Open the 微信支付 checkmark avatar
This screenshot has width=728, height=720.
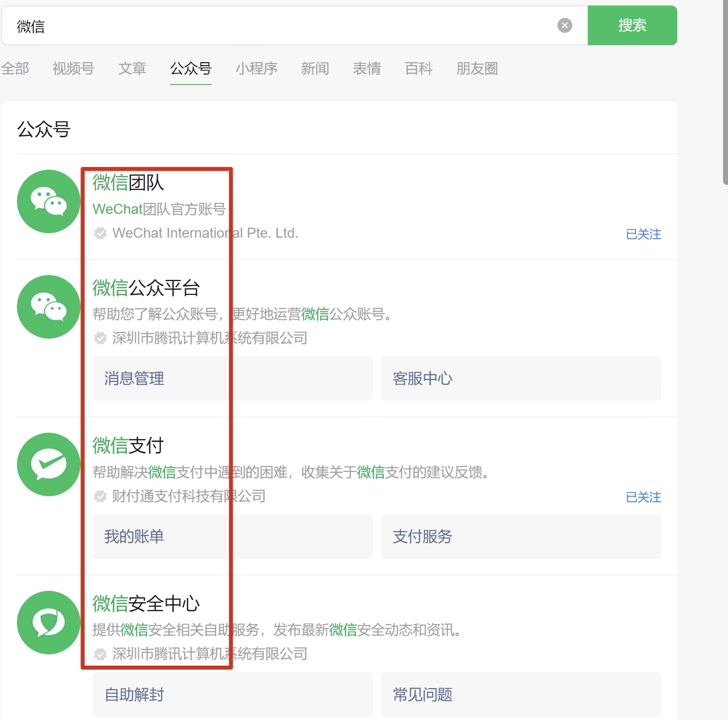pyautogui.click(x=49, y=464)
